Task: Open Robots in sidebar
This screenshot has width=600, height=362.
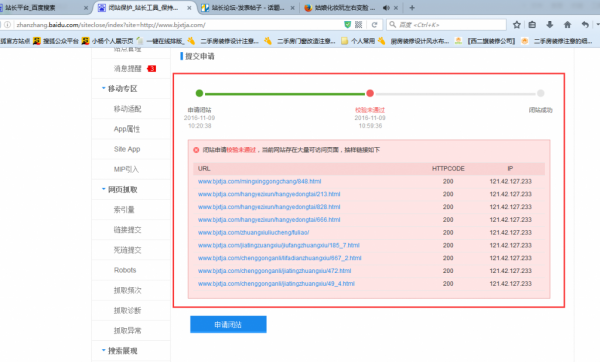Action: [125, 270]
